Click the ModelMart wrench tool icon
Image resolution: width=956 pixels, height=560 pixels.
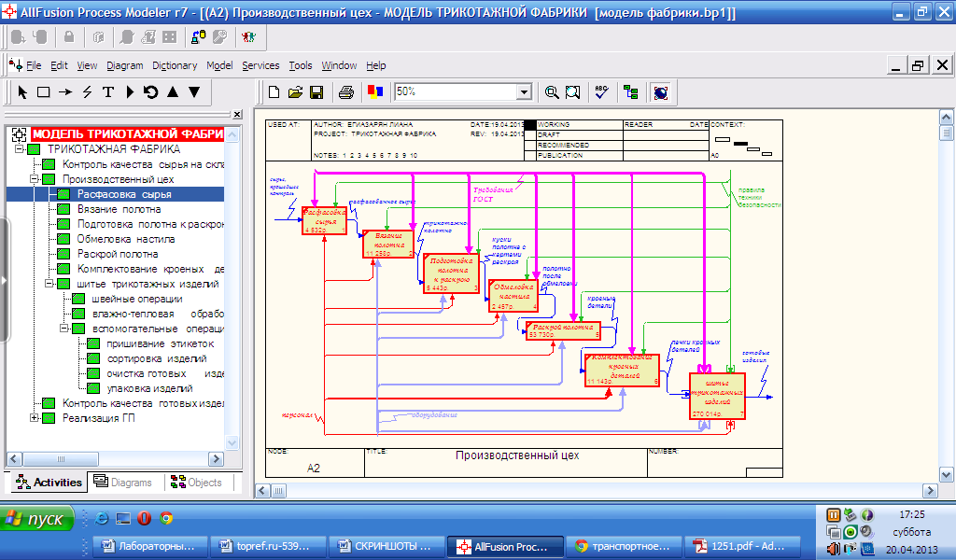point(219,37)
